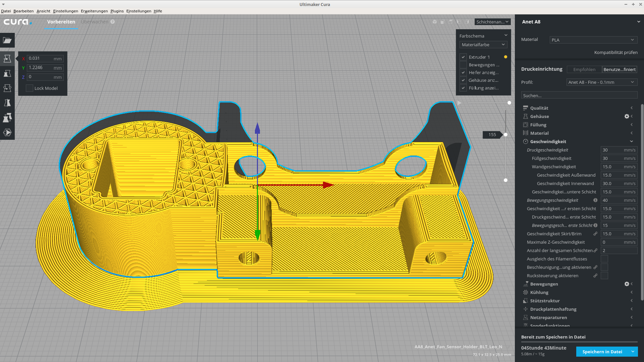Click Kompatibilität prüfen link

(x=616, y=52)
